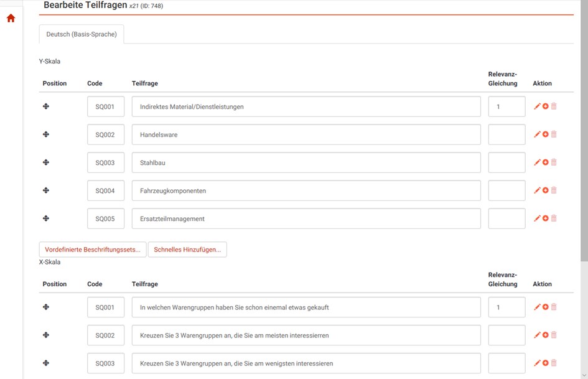Click move handle for Y-Skala Handelsware row
Viewport: 588px width, 379px height.
tap(46, 134)
